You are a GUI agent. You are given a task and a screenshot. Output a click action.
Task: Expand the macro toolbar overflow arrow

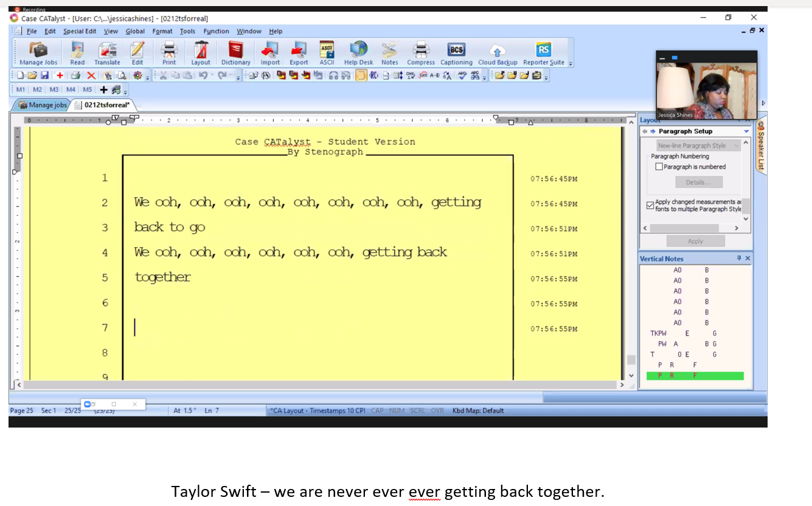[x=125, y=92]
